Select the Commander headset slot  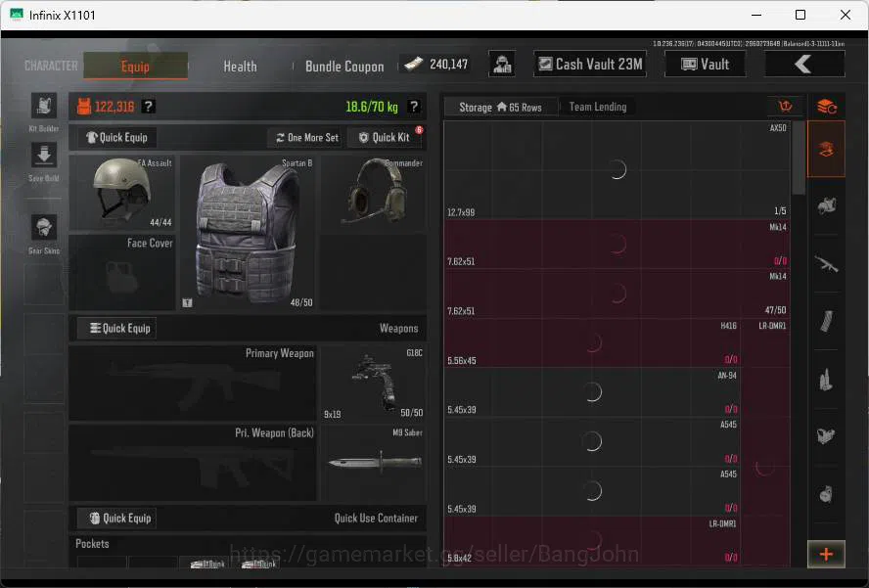(374, 193)
